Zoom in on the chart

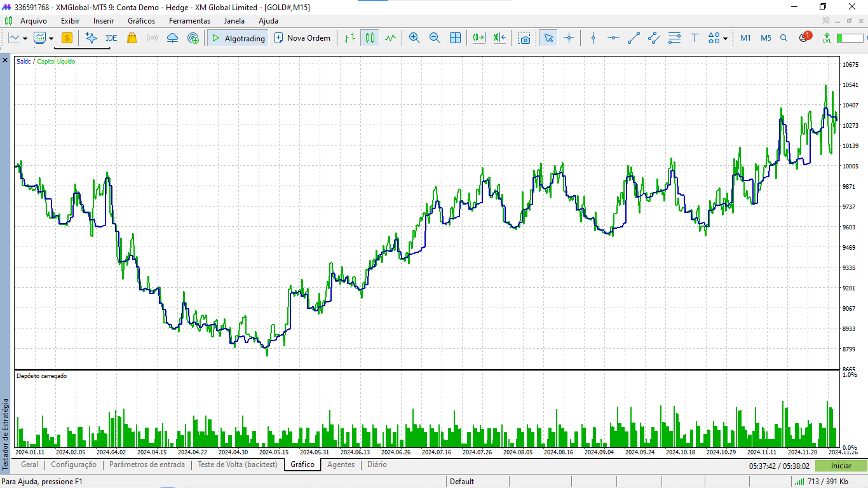click(414, 38)
